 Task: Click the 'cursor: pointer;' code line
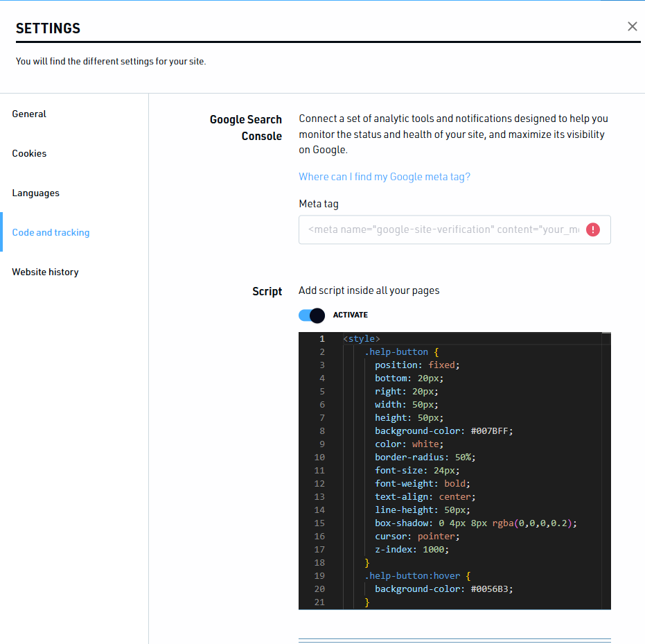click(x=417, y=536)
